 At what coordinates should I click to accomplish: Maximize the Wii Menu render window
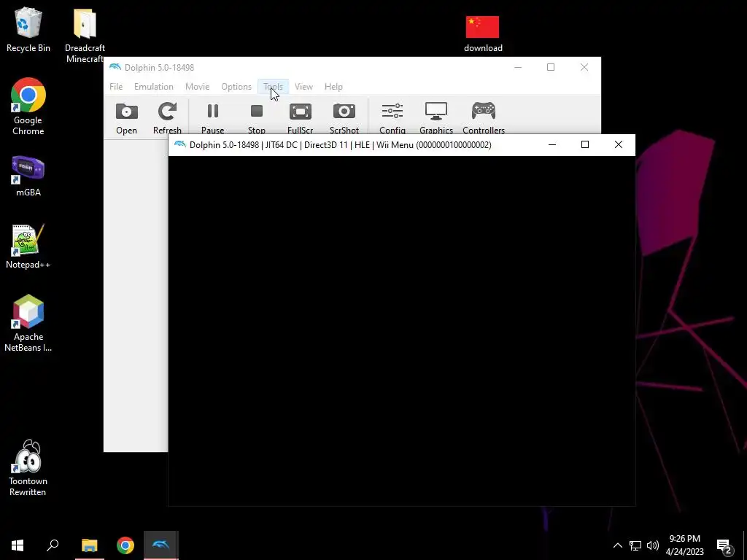(585, 145)
